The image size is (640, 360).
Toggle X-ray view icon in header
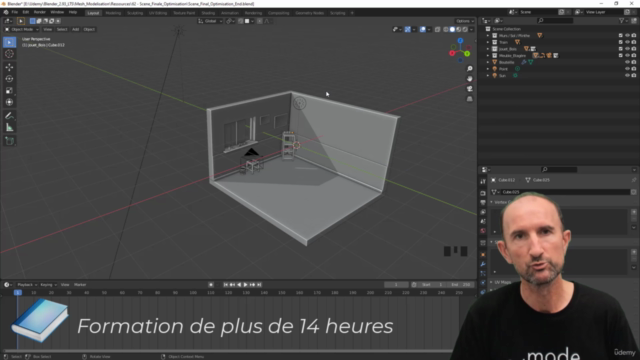tap(437, 29)
